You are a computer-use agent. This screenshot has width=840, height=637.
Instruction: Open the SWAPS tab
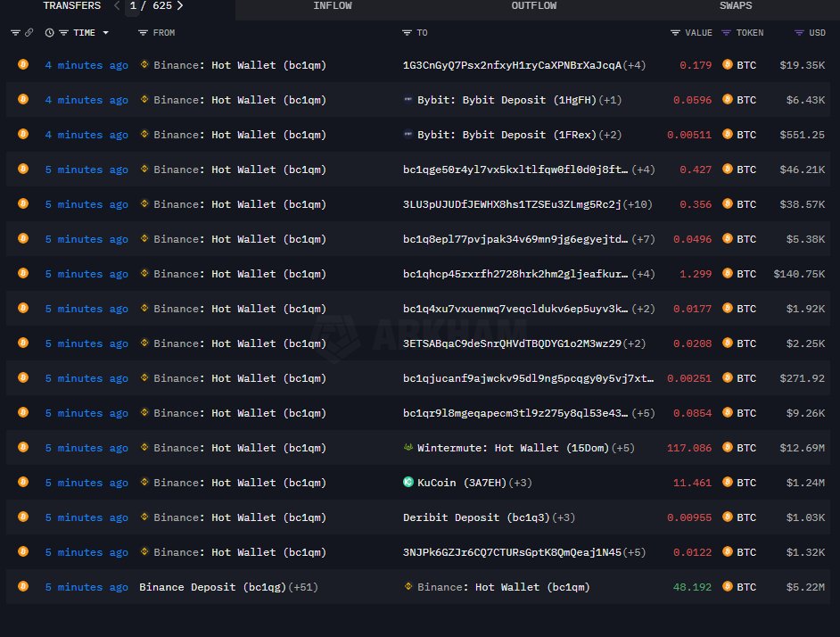[x=736, y=6]
